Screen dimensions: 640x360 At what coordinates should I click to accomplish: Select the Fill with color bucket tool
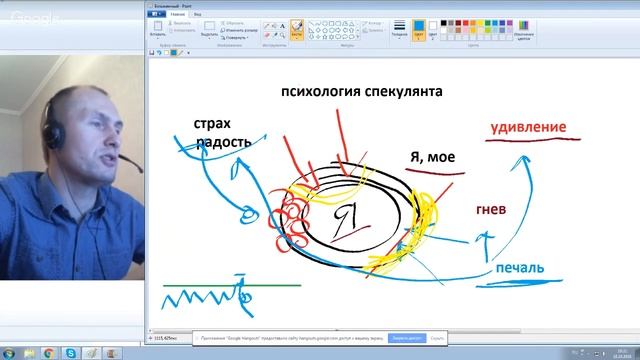[275, 26]
